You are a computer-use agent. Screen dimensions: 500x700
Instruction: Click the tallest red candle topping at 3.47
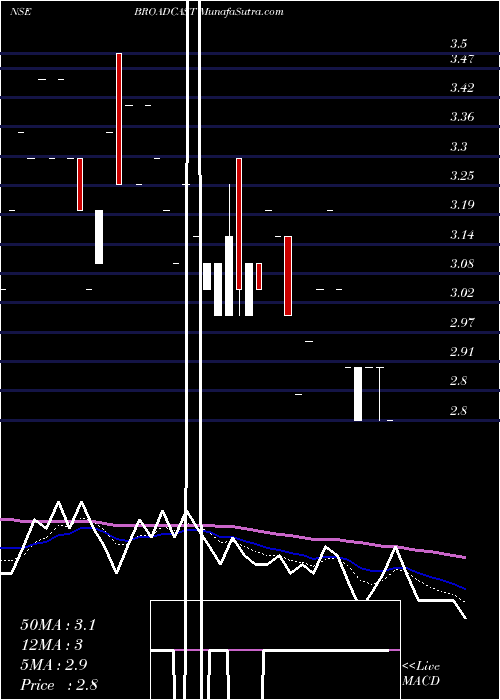[119, 119]
